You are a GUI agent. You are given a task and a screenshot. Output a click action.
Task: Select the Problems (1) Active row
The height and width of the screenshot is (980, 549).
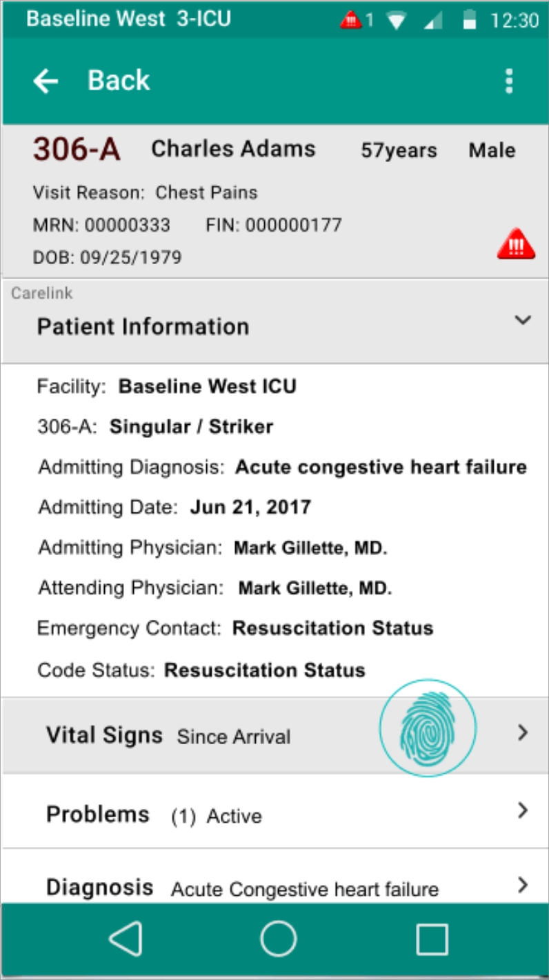[x=207, y=814]
